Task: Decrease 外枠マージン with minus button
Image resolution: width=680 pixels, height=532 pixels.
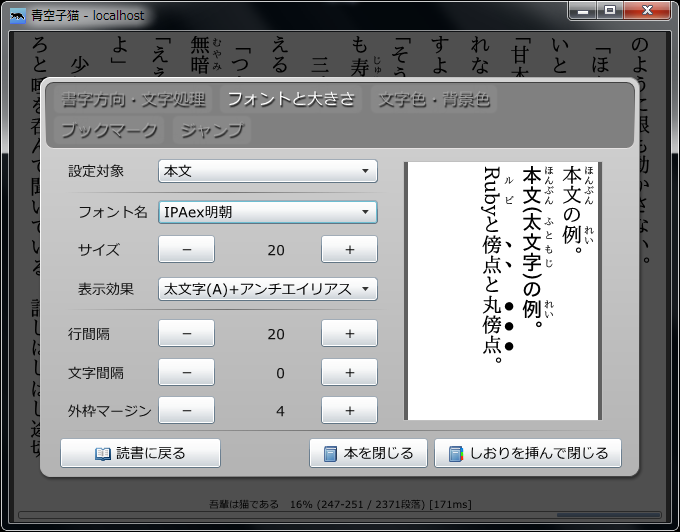Action: 186,410
